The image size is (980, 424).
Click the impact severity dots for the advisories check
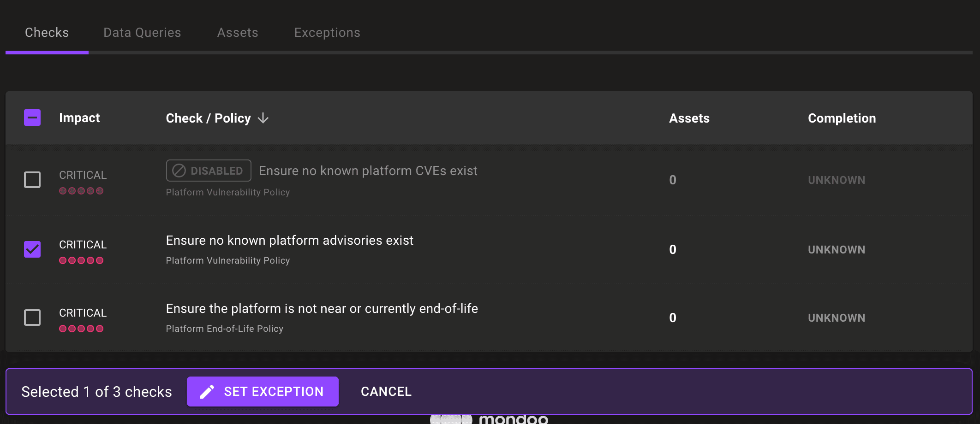coord(81,260)
